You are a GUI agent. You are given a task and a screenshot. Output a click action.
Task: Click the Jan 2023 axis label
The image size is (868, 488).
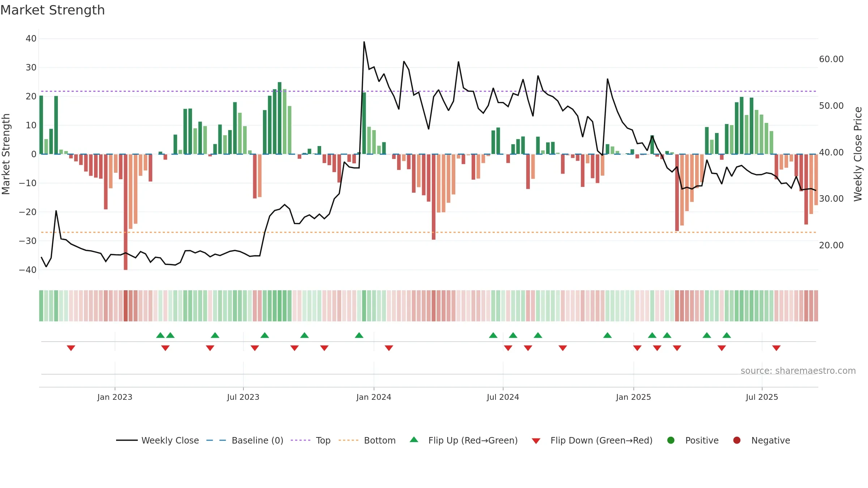click(115, 397)
